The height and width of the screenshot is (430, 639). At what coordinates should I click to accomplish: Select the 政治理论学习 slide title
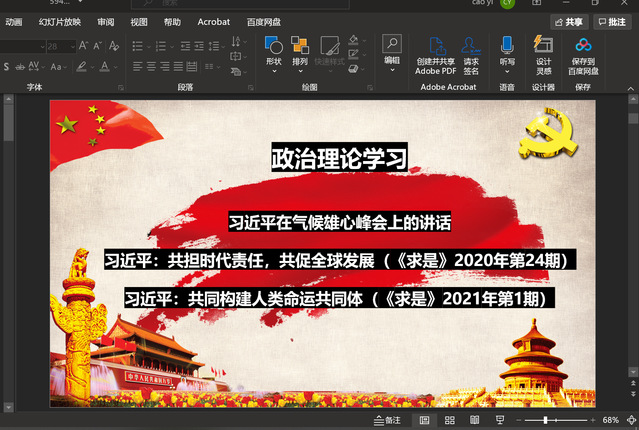click(339, 158)
